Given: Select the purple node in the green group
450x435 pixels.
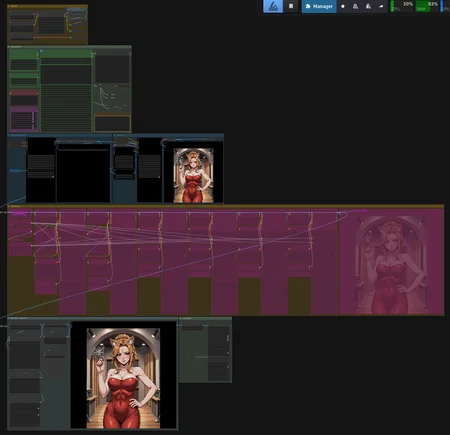Looking at the screenshot, I should pos(24,119).
